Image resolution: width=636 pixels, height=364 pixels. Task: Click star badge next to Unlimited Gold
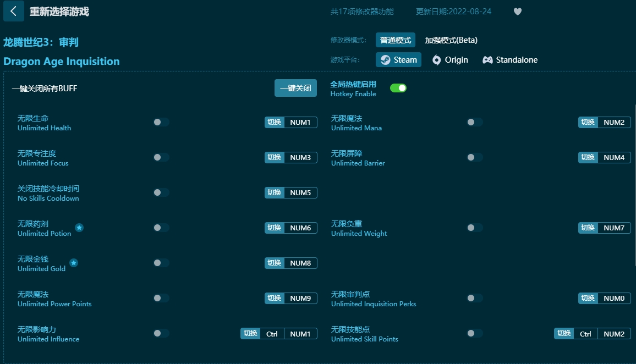[74, 263]
